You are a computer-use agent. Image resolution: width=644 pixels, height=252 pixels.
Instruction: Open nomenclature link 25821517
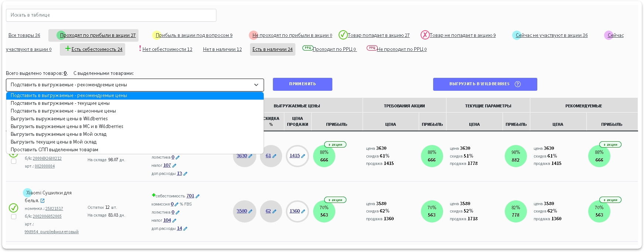tap(54, 209)
